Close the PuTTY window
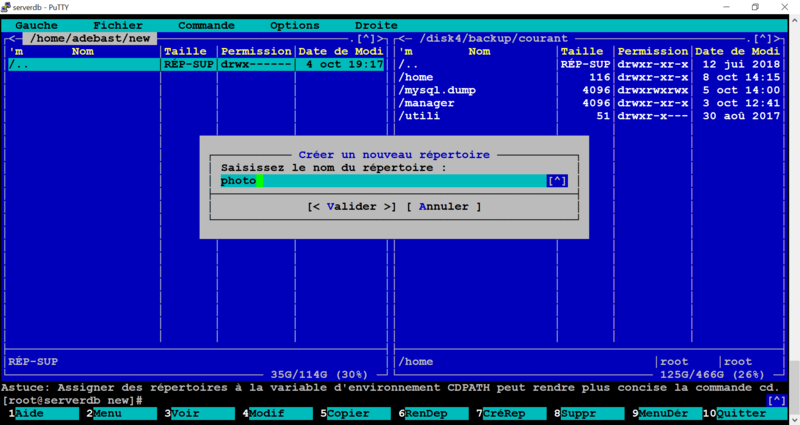 785,7
